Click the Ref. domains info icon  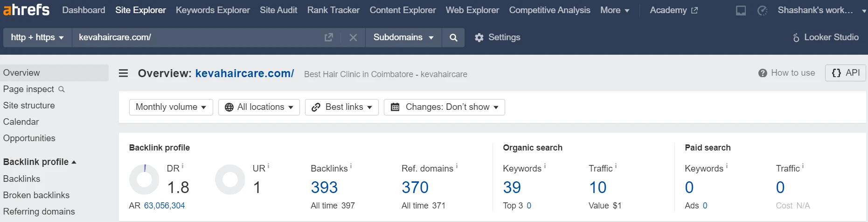coord(457,166)
